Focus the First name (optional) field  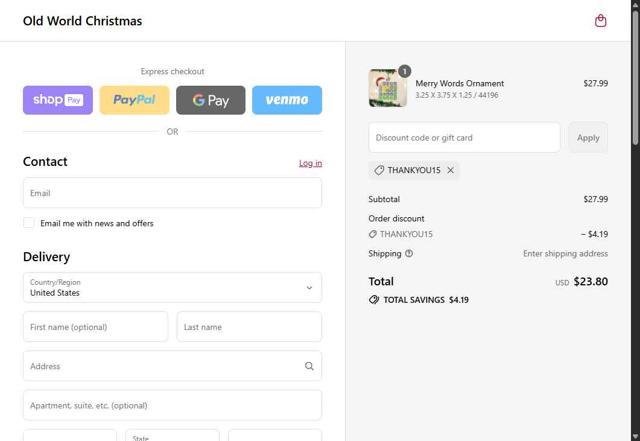point(96,327)
